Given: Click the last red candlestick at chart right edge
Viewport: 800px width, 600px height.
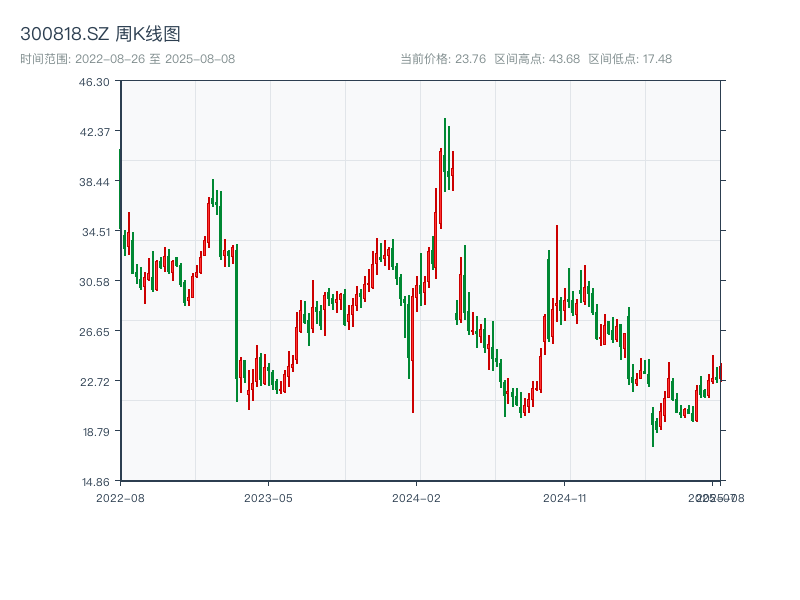Looking at the screenshot, I should [721, 371].
